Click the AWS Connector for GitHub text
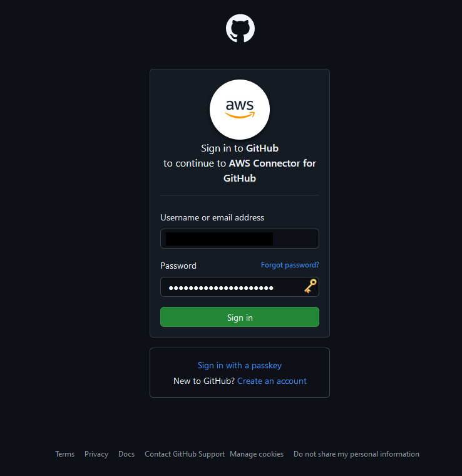Image resolution: width=462 pixels, height=476 pixels. 269,170
